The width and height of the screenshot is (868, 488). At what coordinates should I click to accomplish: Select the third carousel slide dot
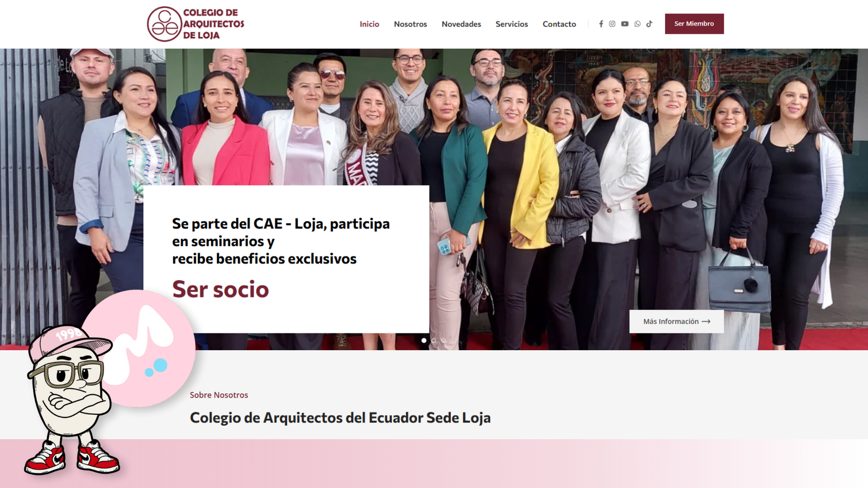tap(443, 341)
